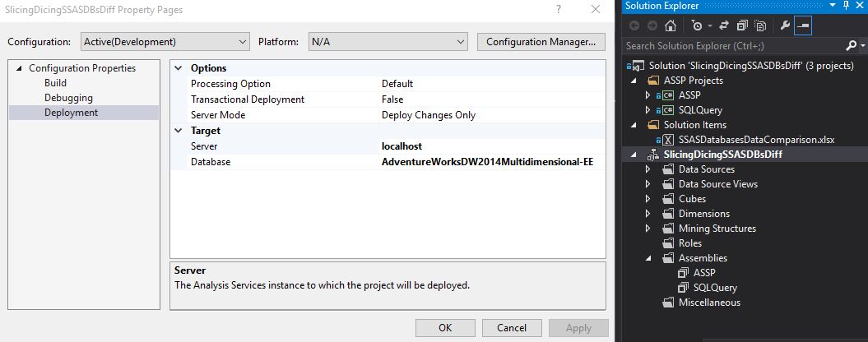Expand the Cubes folder
Screen dimensions: 868x342
pyautogui.click(x=649, y=199)
